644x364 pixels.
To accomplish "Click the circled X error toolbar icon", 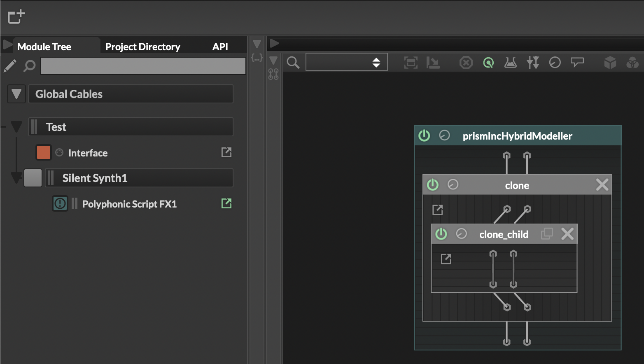I will point(466,63).
